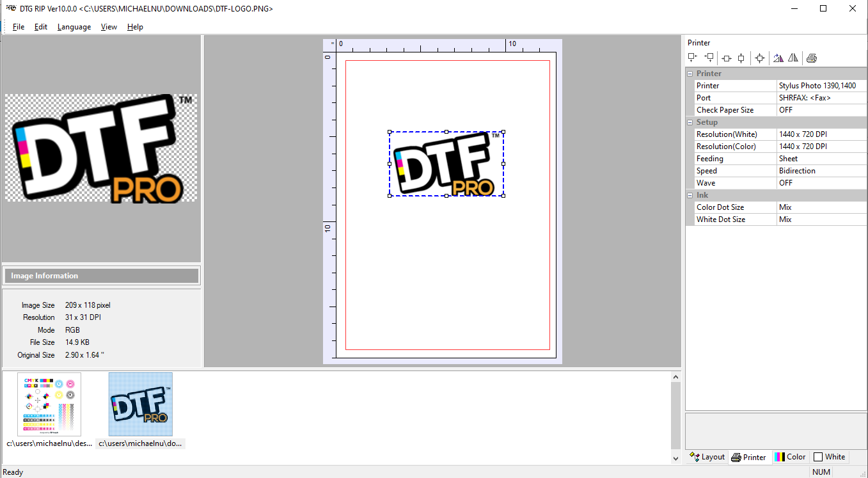Select the Stylus Photo 1390,1400 printer value
The width and height of the screenshot is (868, 478).
coord(821,86)
